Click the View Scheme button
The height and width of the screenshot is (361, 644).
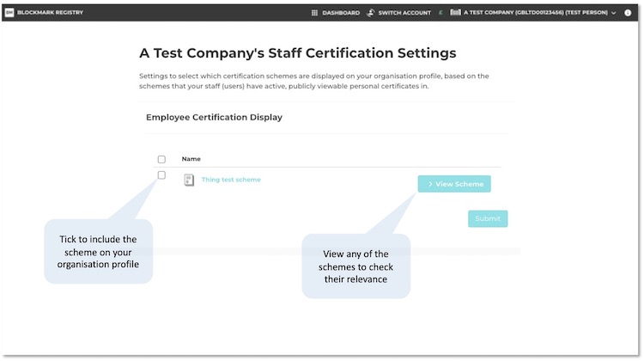[454, 184]
